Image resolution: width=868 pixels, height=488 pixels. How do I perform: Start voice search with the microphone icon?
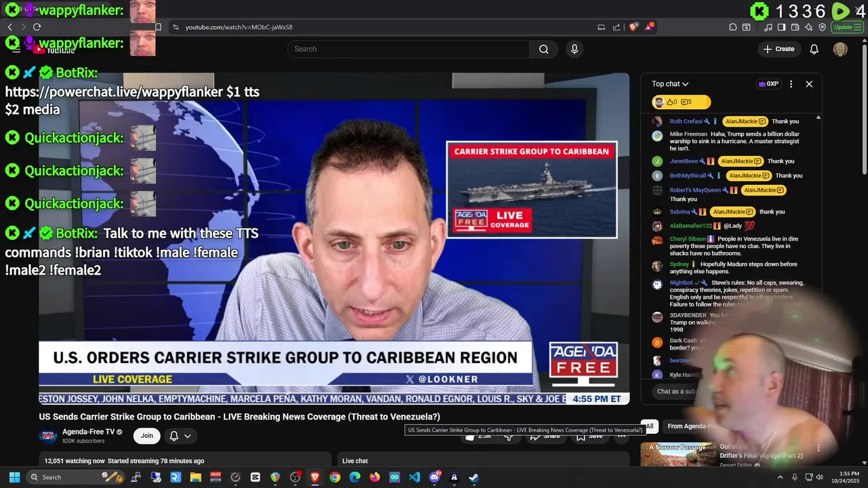[574, 49]
